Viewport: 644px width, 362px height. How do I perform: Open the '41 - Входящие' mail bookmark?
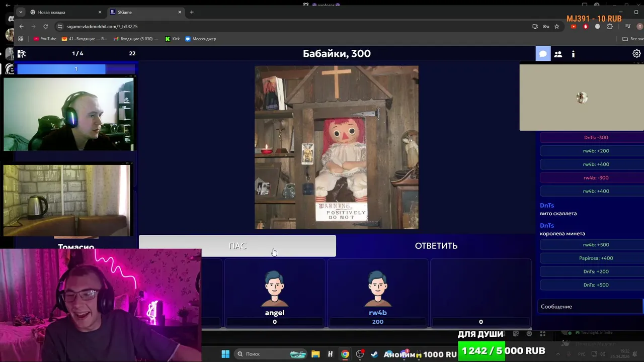point(84,39)
